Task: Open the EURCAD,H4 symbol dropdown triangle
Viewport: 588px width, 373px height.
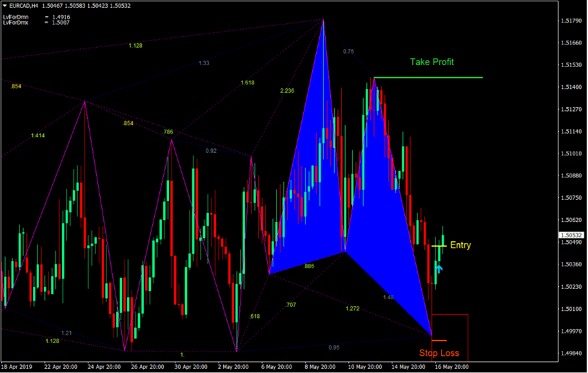Action: tap(6, 5)
